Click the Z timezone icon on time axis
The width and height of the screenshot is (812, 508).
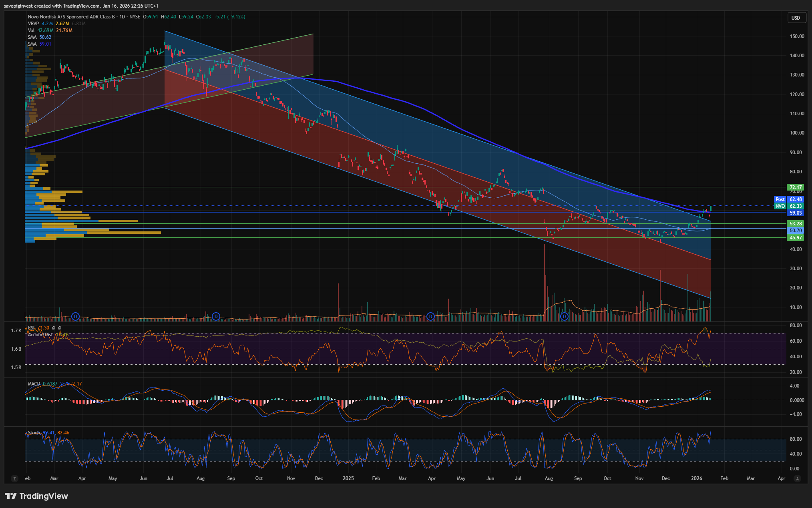[15, 478]
